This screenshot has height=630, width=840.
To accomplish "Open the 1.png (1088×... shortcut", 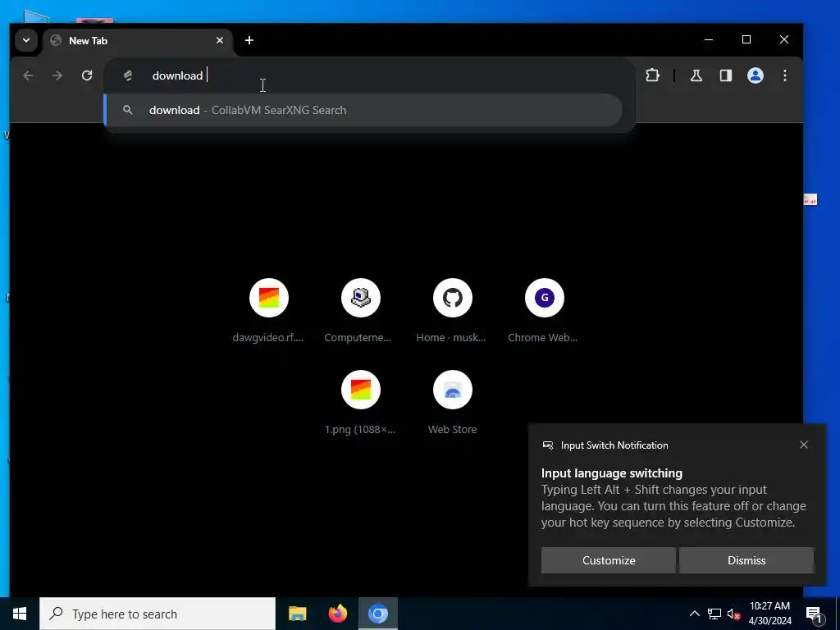I will 361,403.
